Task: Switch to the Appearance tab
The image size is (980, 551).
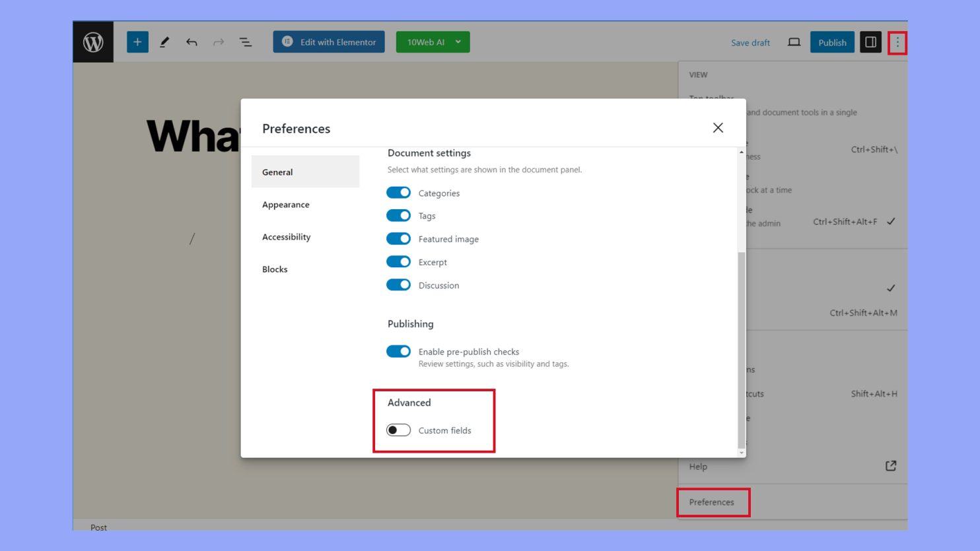Action: pos(285,205)
